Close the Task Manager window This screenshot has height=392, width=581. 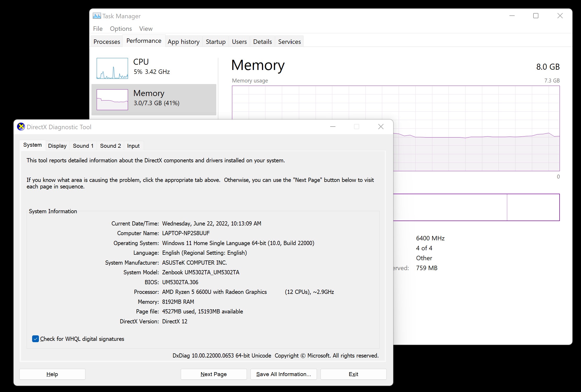click(x=560, y=16)
